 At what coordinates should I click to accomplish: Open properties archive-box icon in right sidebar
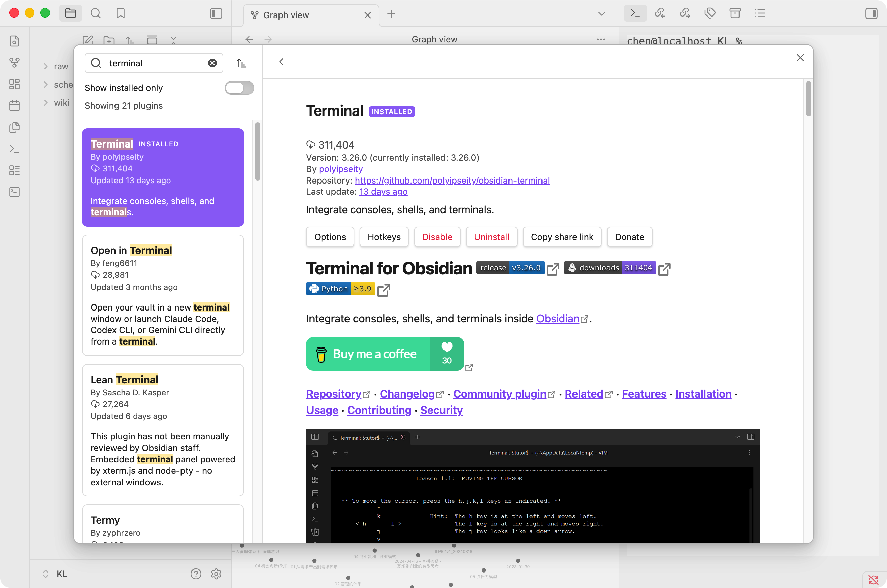tap(735, 13)
